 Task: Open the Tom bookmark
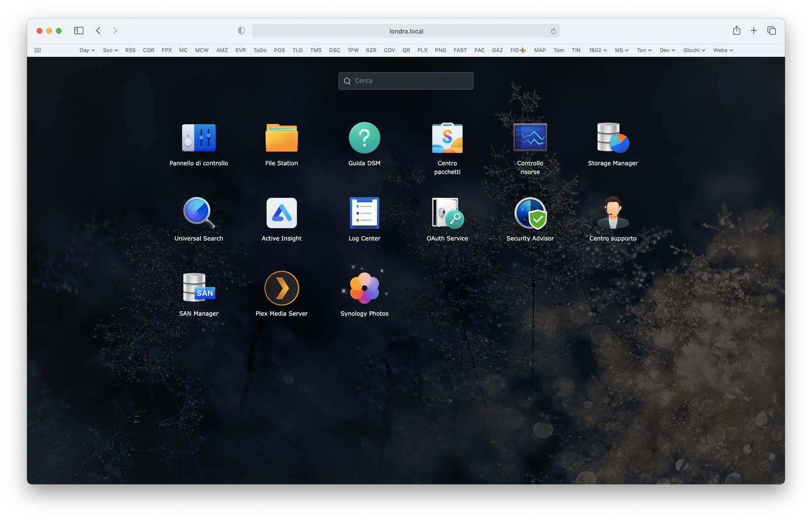point(559,50)
